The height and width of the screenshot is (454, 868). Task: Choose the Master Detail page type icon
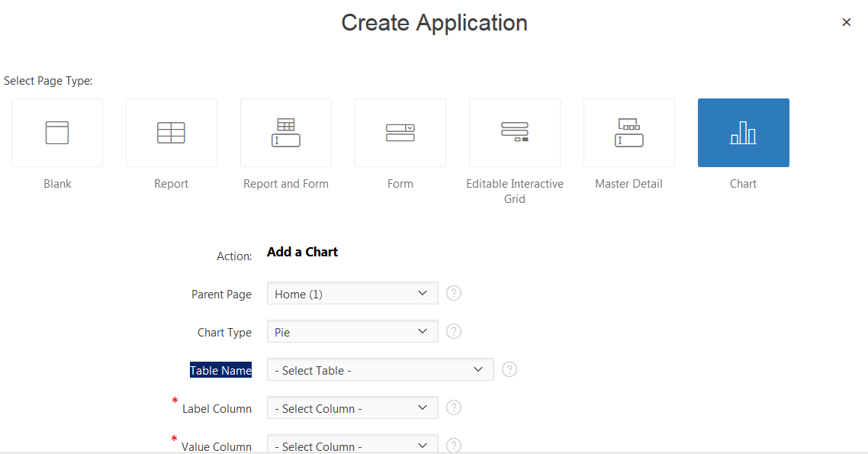[629, 132]
